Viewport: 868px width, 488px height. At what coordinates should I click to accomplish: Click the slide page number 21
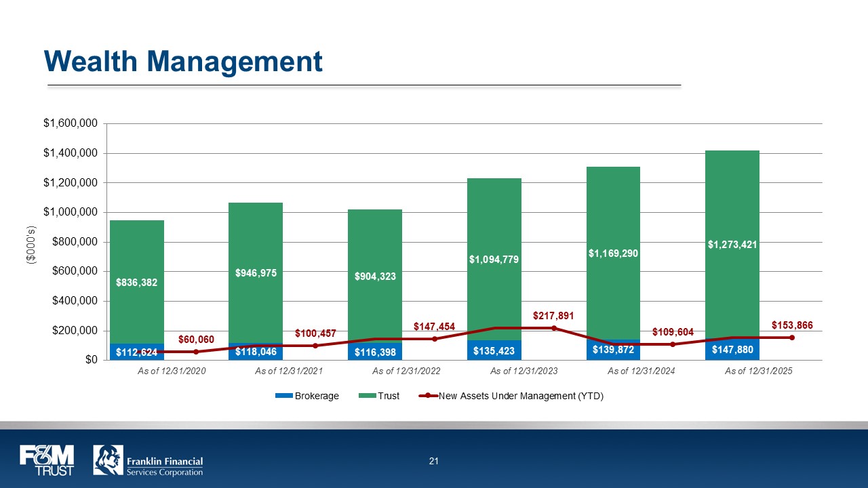(x=434, y=462)
